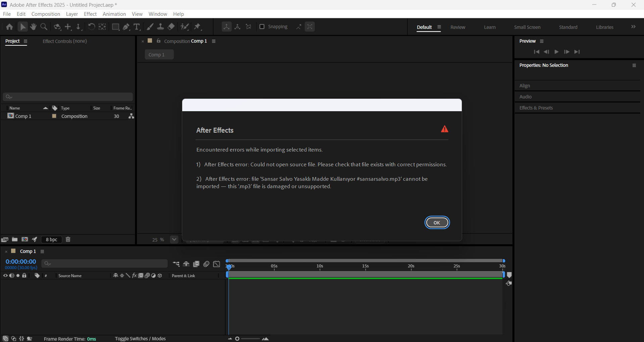The image size is (644, 342).
Task: Go to last frame in Preview
Action: [x=577, y=52]
